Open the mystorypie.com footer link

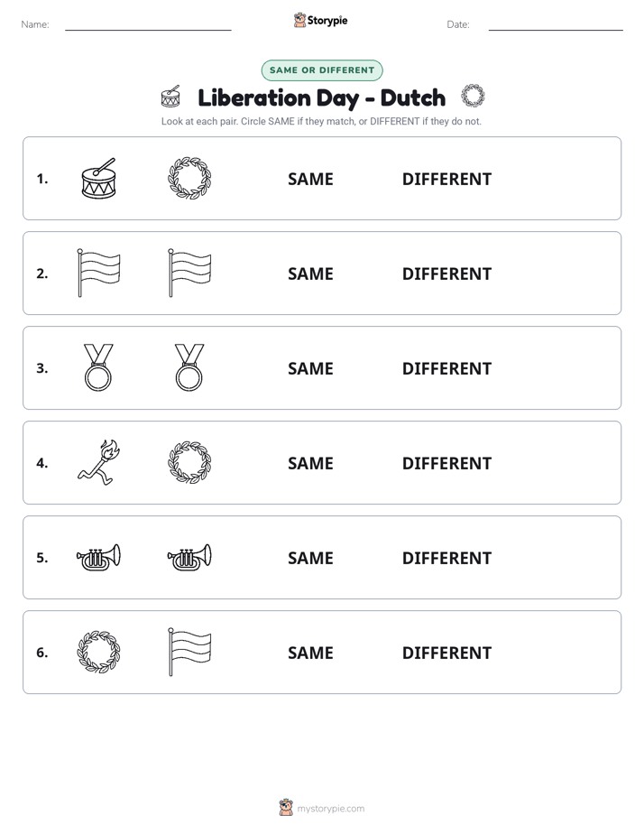[x=330, y=809]
